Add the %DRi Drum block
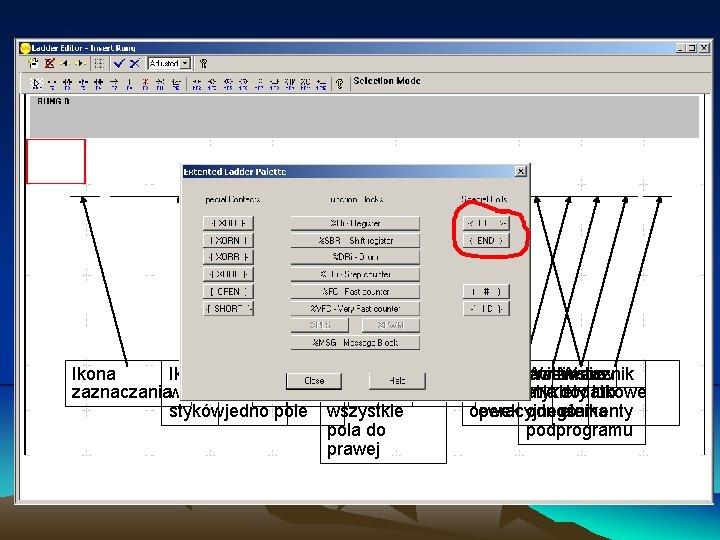Screen dimensions: 720x540 coord(355,257)
